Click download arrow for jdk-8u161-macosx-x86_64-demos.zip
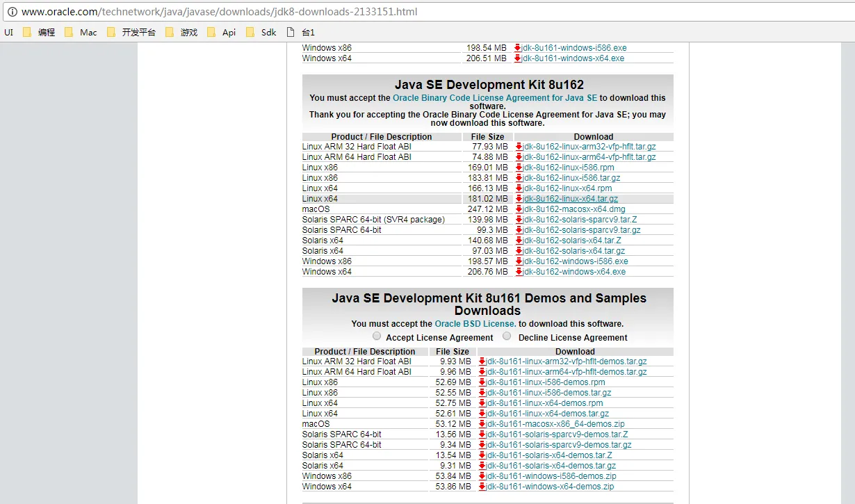 [482, 424]
